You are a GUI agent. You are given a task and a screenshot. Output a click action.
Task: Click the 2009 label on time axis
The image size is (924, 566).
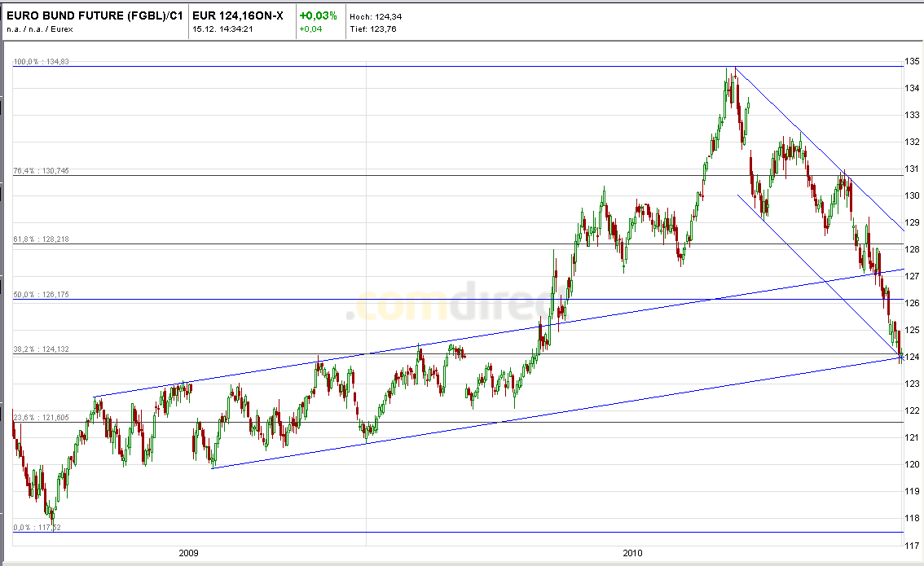click(187, 552)
